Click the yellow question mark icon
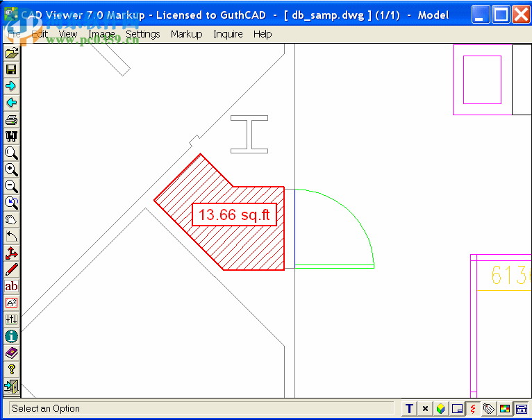 [12, 369]
